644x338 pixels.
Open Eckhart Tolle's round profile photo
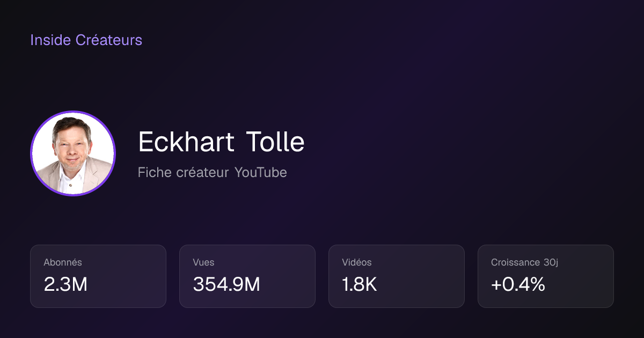[73, 153]
